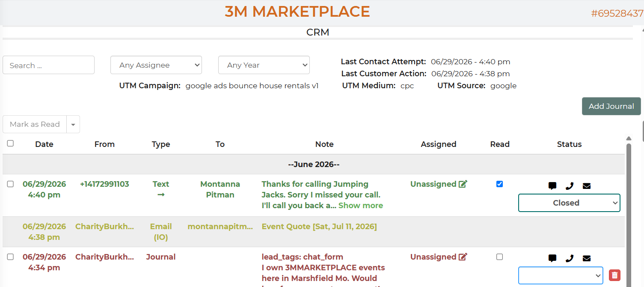Image resolution: width=644 pixels, height=287 pixels.
Task: Open the Any Year filter dropdown
Action: 264,65
